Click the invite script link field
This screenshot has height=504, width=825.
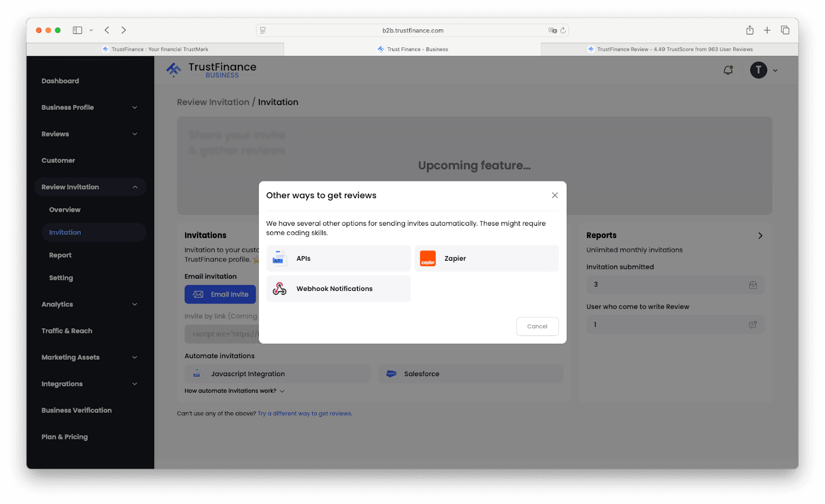tap(222, 334)
